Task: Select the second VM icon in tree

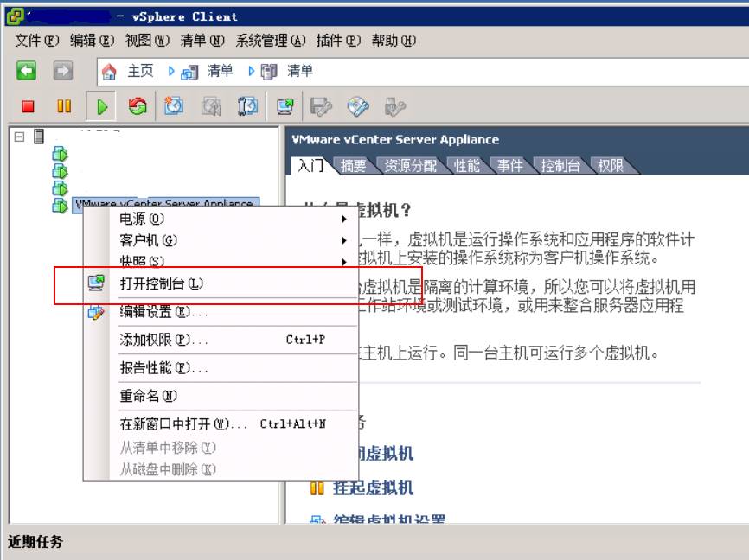Action: click(60, 170)
